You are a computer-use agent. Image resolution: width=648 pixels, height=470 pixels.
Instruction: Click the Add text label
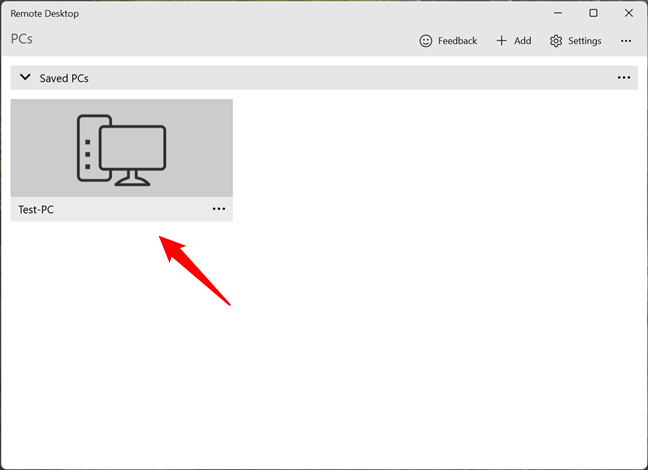pos(522,41)
